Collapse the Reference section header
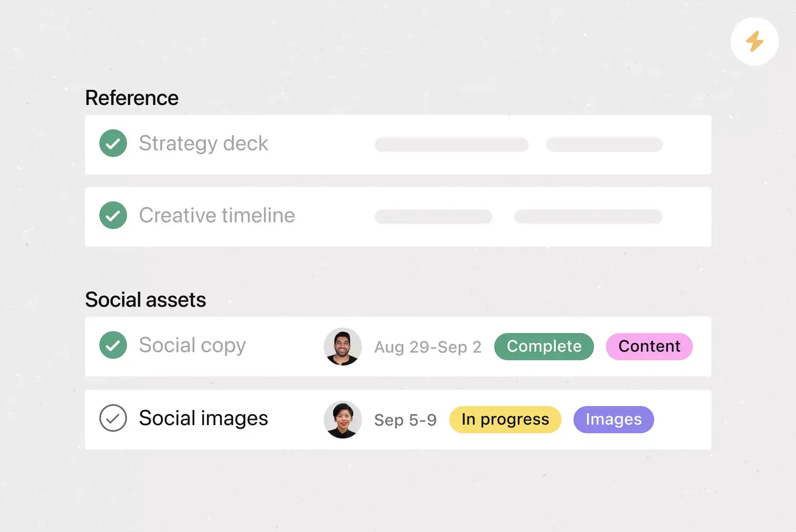This screenshot has width=796, height=532. click(132, 98)
